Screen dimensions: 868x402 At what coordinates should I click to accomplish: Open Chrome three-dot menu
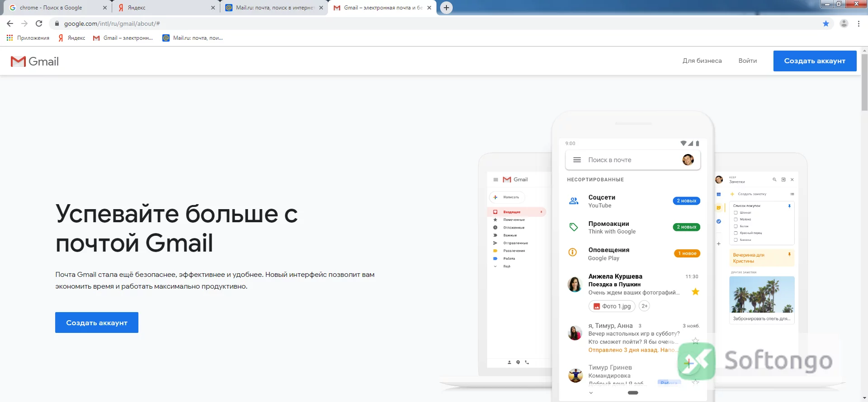859,23
